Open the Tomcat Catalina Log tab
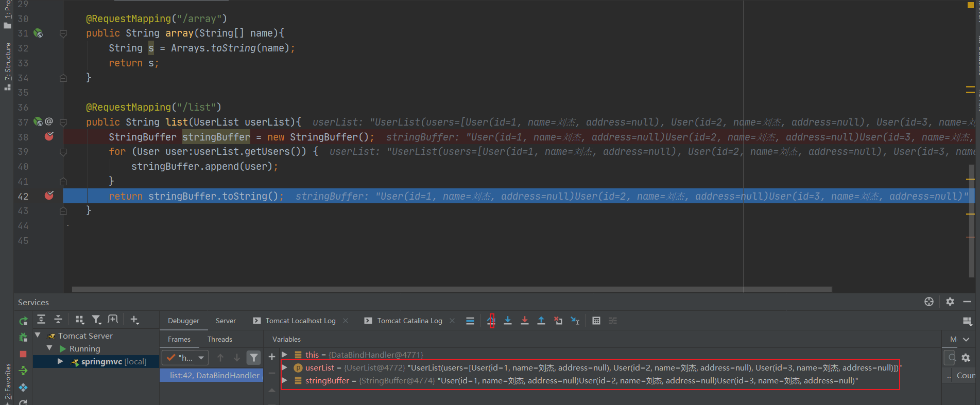The width and height of the screenshot is (980, 405). coord(409,321)
